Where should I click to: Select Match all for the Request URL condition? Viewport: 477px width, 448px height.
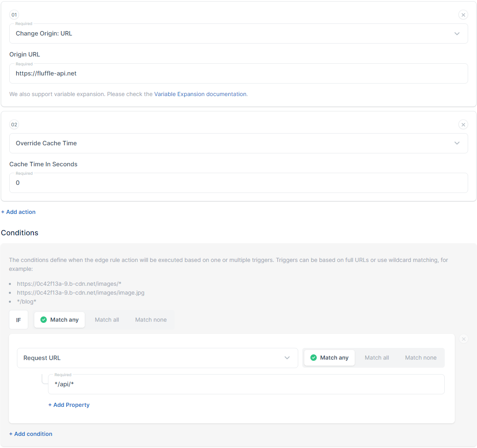point(377,358)
